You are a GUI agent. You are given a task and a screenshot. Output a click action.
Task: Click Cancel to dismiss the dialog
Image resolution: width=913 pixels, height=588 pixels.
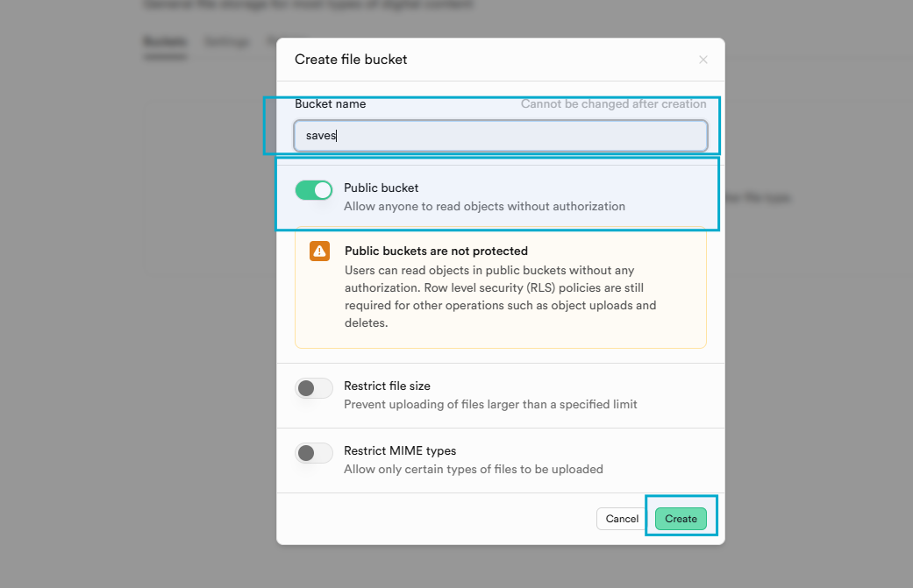(x=622, y=518)
